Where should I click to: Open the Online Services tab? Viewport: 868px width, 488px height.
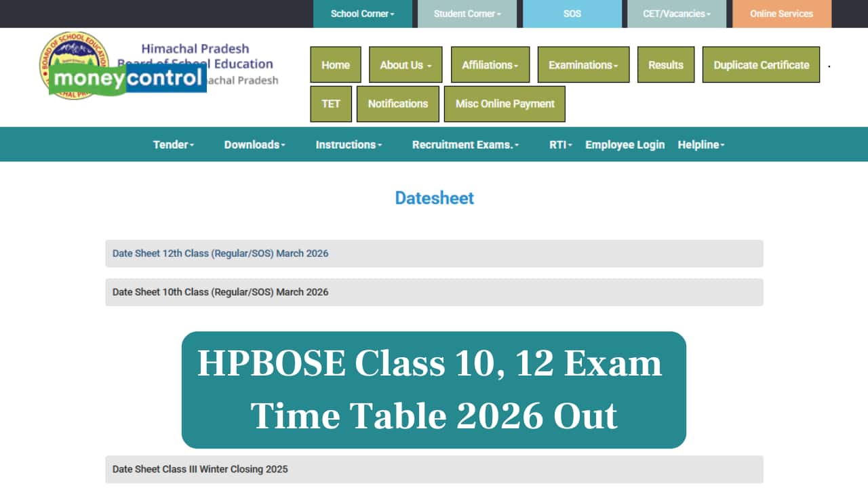click(782, 14)
